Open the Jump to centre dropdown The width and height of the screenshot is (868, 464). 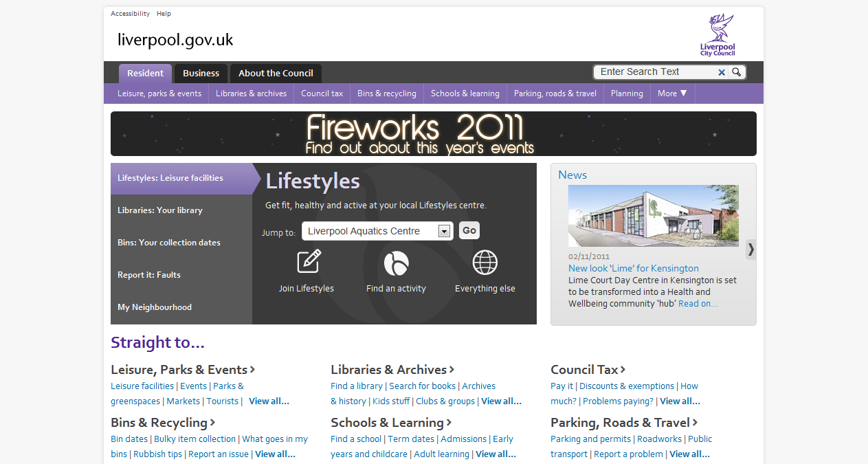445,231
